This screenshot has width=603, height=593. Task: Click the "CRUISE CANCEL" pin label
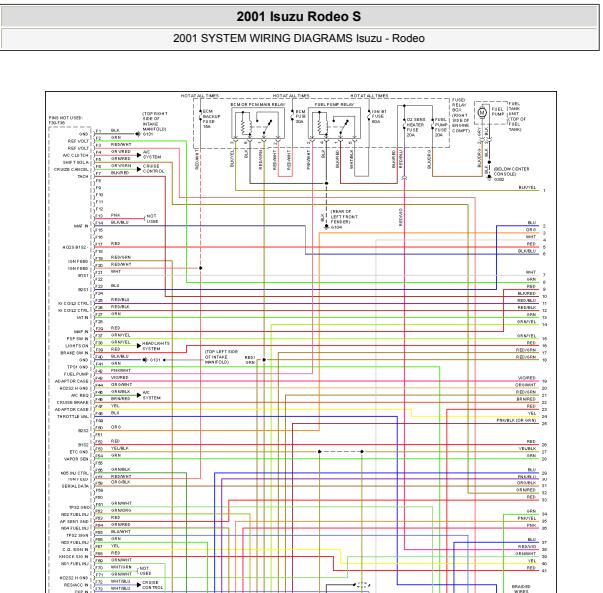pyautogui.click(x=71, y=169)
